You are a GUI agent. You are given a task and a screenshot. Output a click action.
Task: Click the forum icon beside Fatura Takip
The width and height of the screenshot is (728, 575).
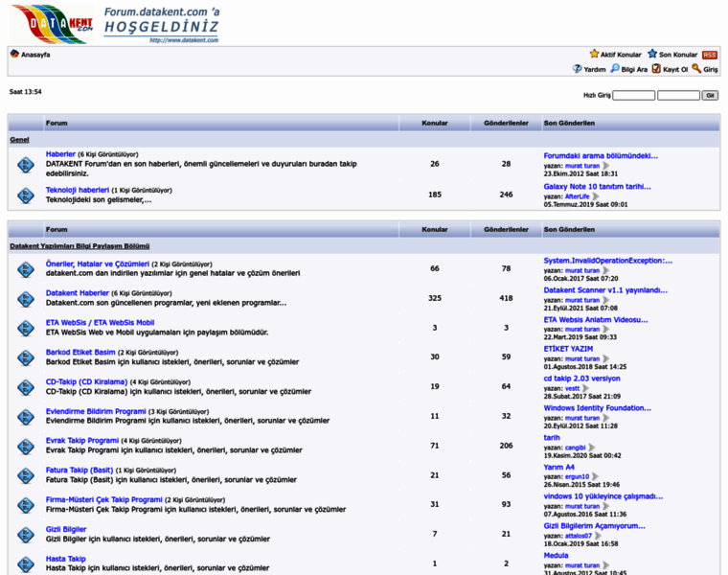(x=26, y=475)
